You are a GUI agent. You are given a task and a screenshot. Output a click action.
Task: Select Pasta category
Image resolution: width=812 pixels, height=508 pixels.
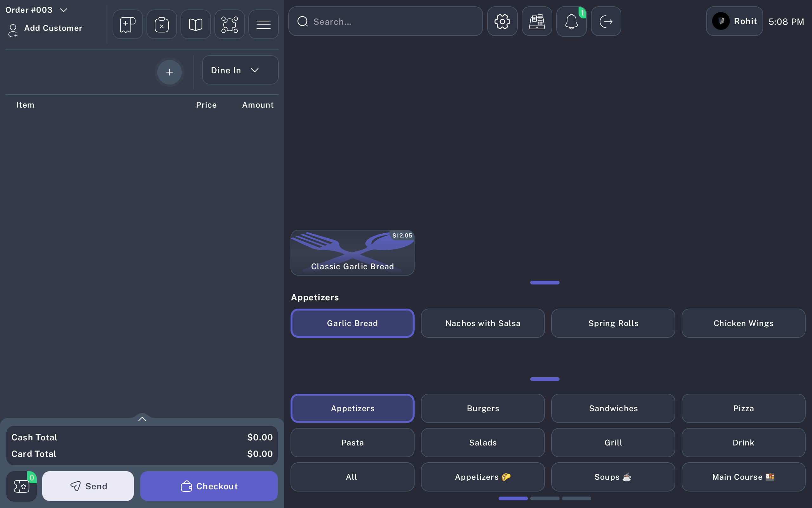[x=352, y=443]
